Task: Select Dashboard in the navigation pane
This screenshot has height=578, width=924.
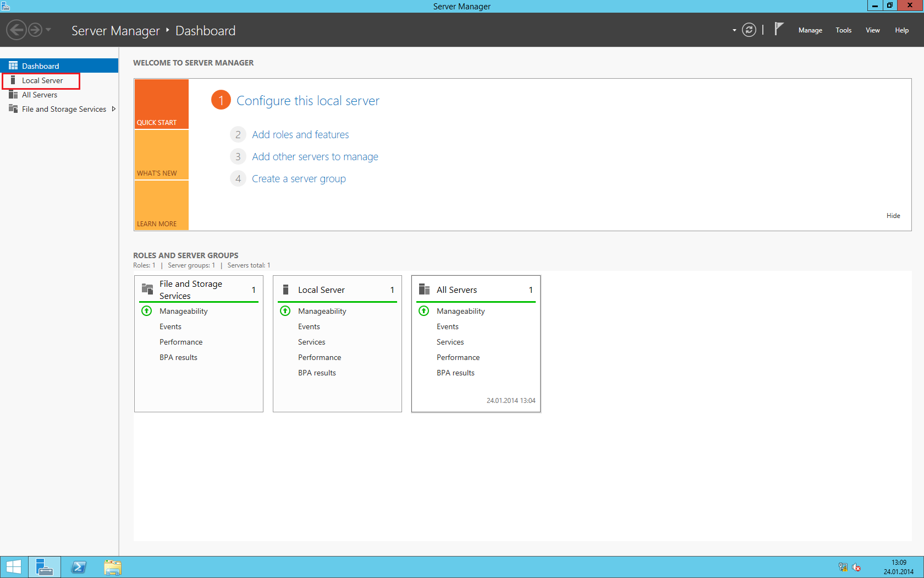Action: click(59, 66)
